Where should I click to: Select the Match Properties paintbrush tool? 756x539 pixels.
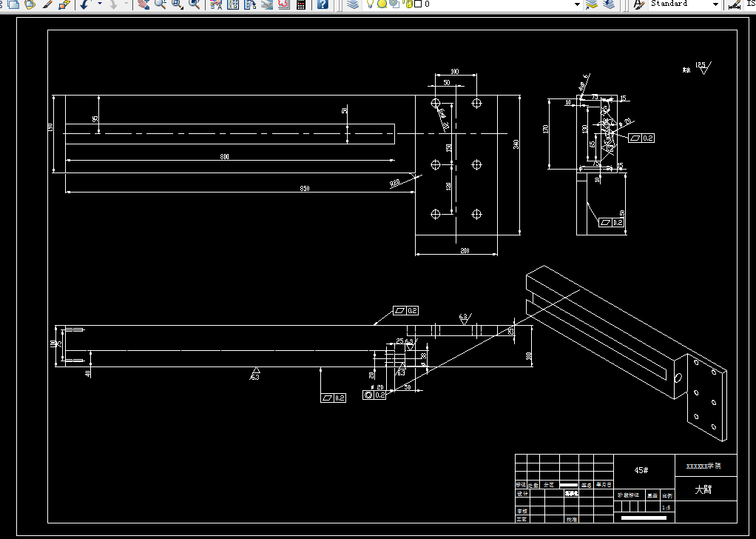(47, 4)
